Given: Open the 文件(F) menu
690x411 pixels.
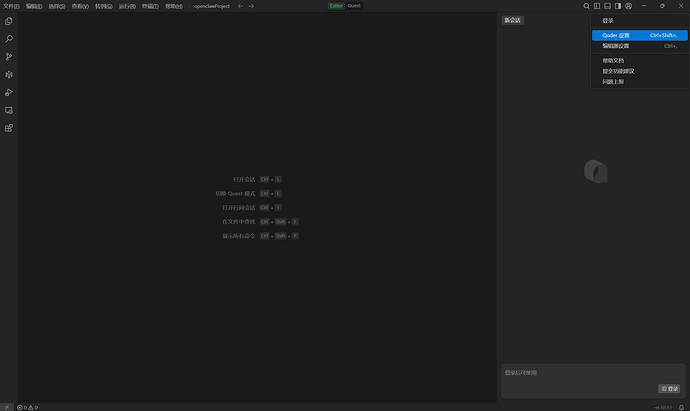Looking at the screenshot, I should [11, 6].
